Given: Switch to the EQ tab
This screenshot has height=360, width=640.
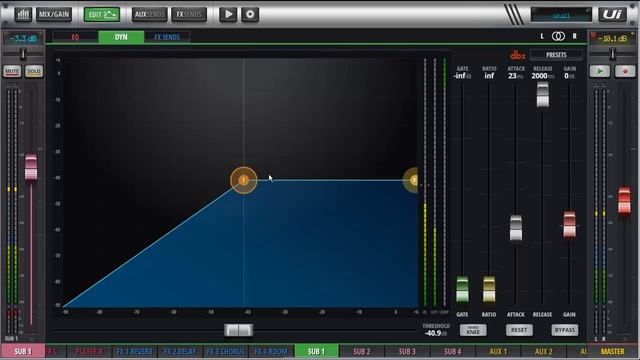Looking at the screenshot, I should coord(76,37).
